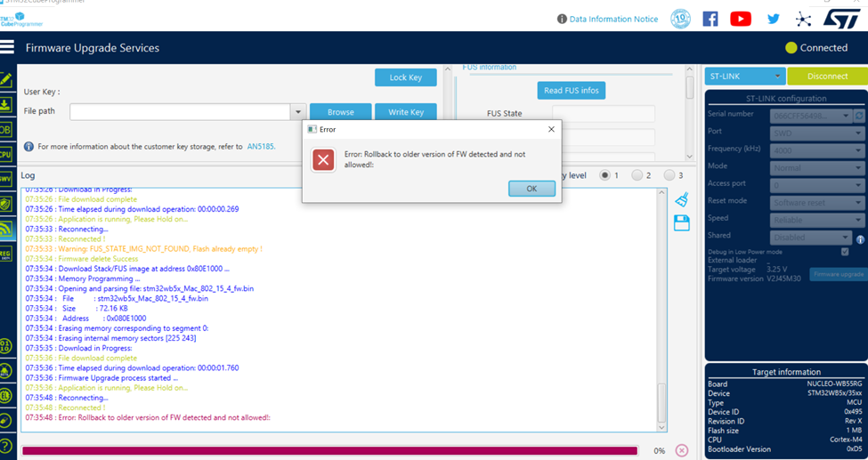Open the Option Bytes (OB) panel

pyautogui.click(x=5, y=130)
